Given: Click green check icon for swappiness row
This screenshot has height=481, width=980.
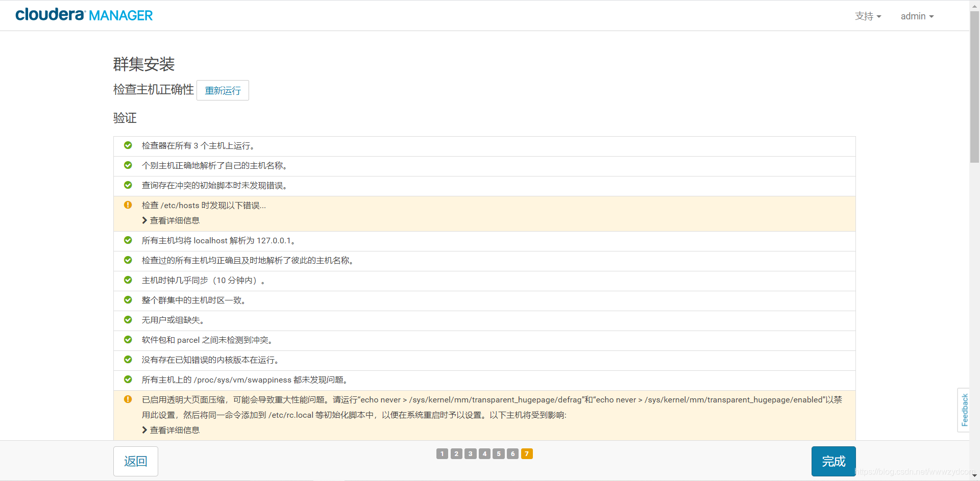Looking at the screenshot, I should click(128, 379).
